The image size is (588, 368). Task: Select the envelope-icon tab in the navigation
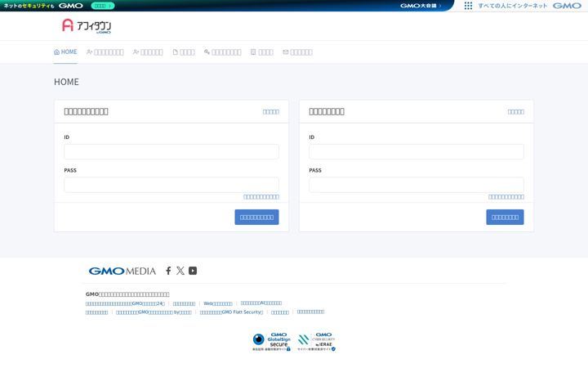(298, 52)
